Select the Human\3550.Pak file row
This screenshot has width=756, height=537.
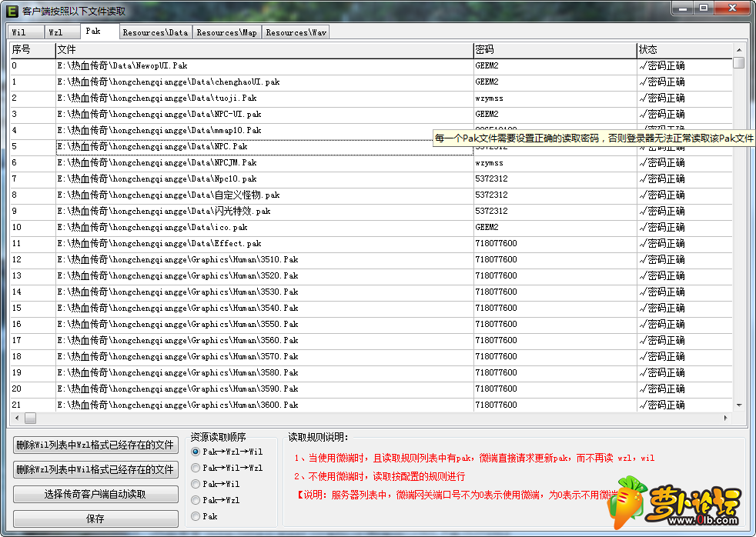tap(371, 324)
